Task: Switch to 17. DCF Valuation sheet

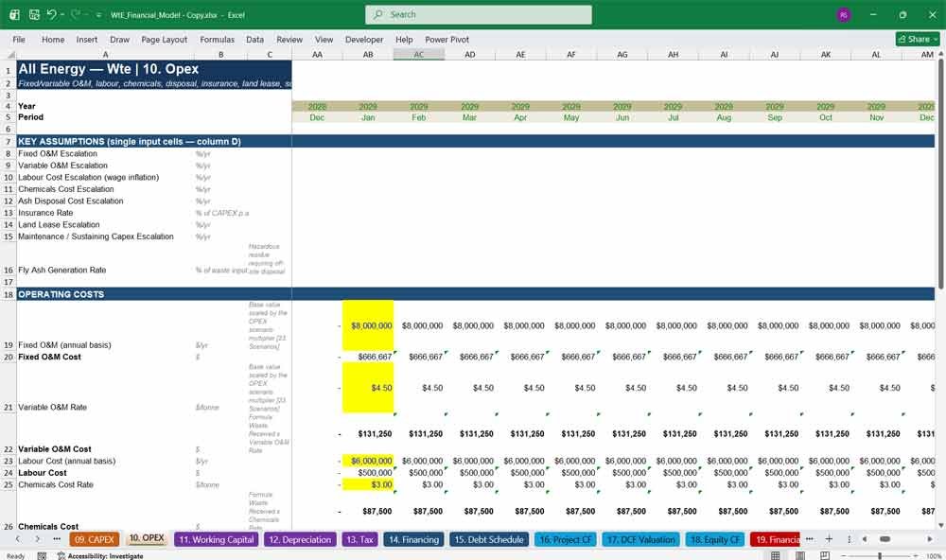Action: (x=640, y=539)
